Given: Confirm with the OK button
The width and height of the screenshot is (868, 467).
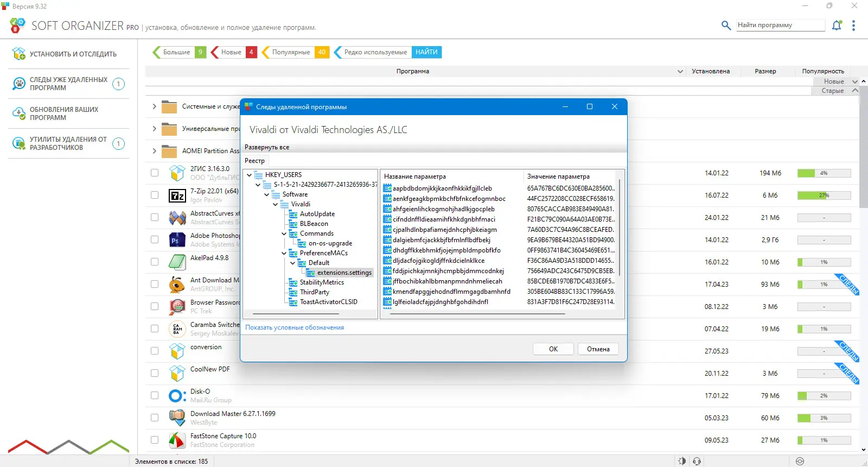Looking at the screenshot, I should (x=553, y=349).
